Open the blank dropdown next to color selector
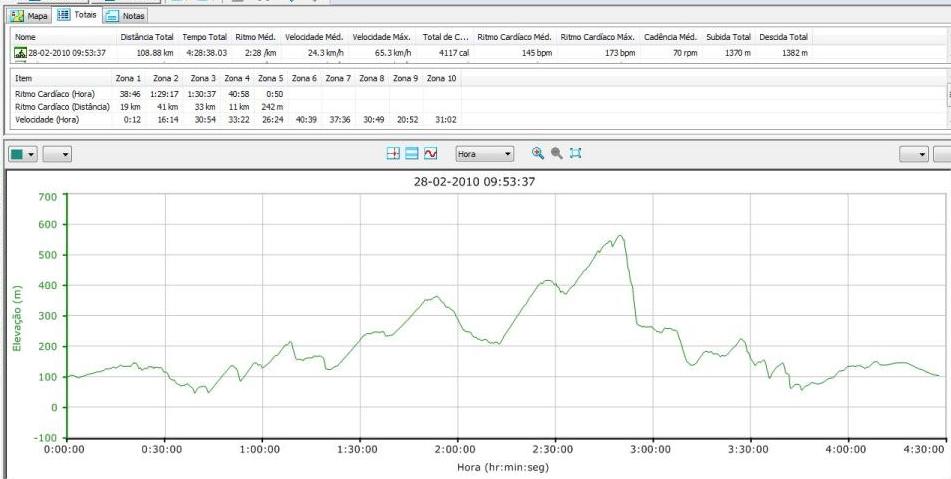Viewport: 951px width, 479px height. (x=57, y=154)
